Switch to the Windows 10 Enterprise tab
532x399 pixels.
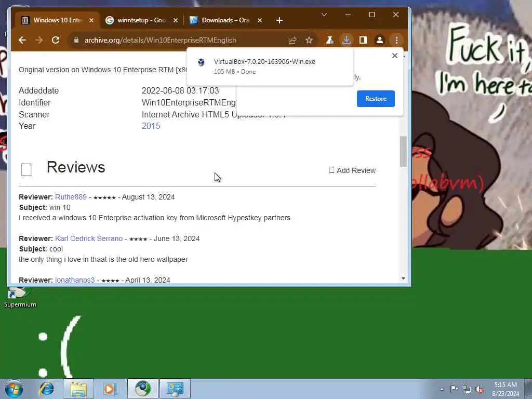click(x=57, y=20)
